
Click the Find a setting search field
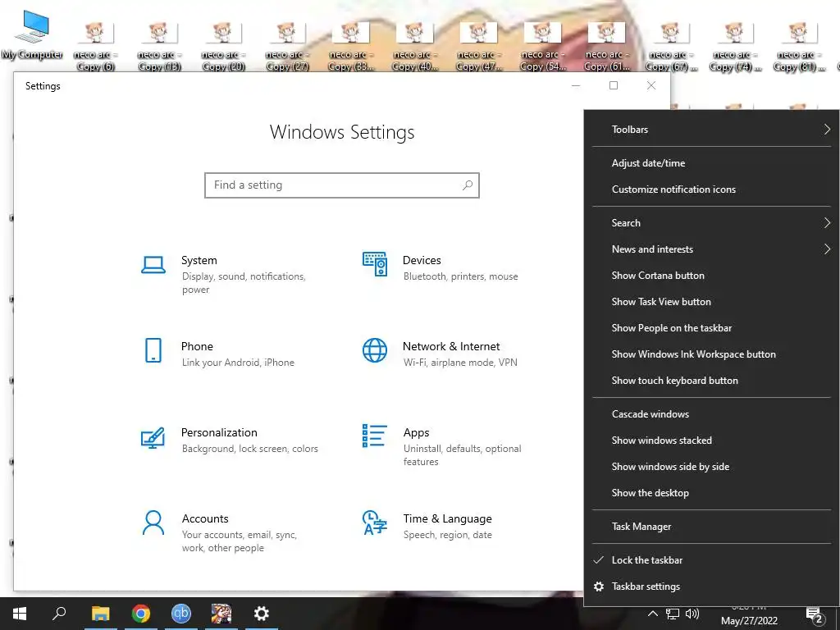342,185
